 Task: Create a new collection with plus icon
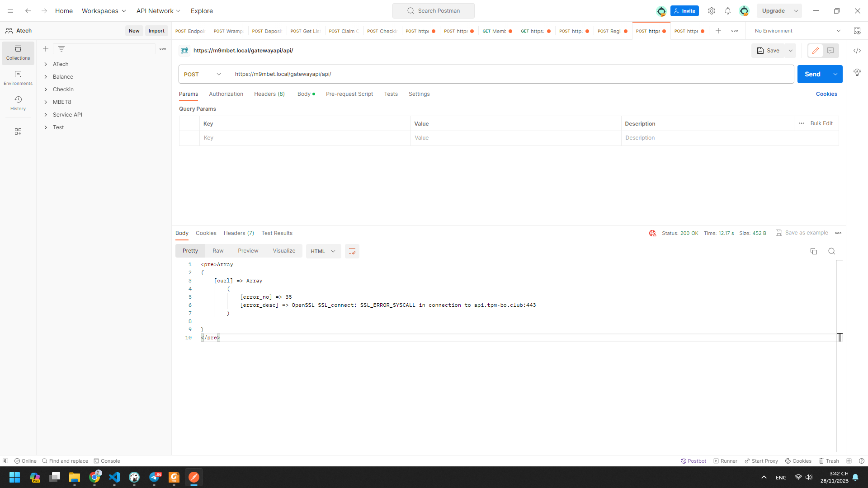46,49
